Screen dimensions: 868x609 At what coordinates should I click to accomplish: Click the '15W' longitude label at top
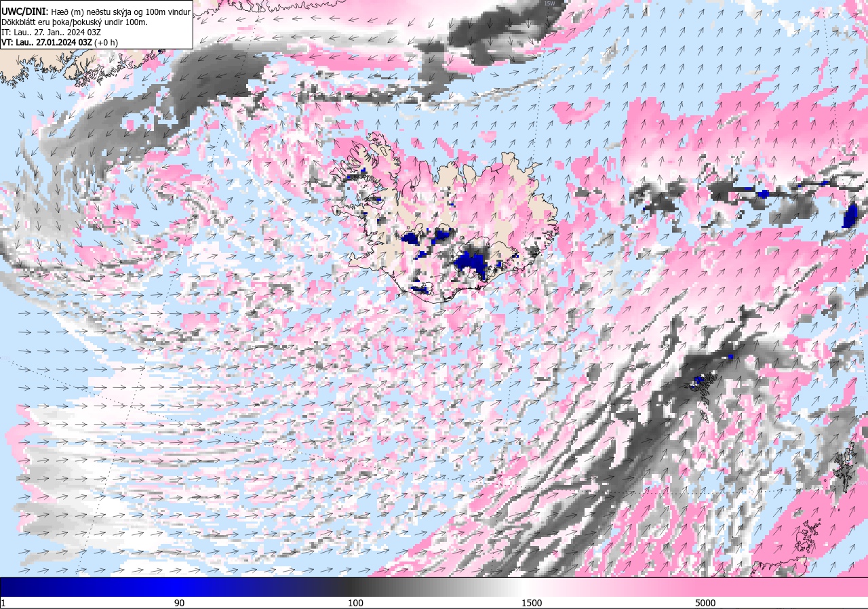tap(549, 3)
